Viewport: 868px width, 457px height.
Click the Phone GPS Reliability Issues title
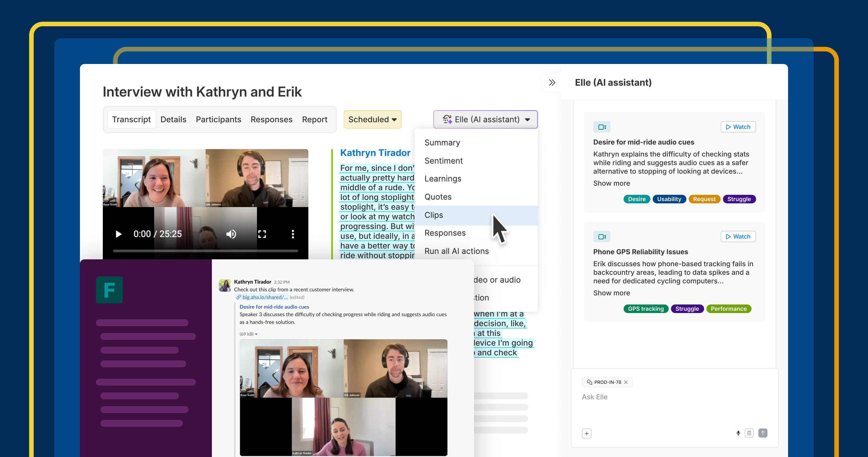tap(640, 252)
